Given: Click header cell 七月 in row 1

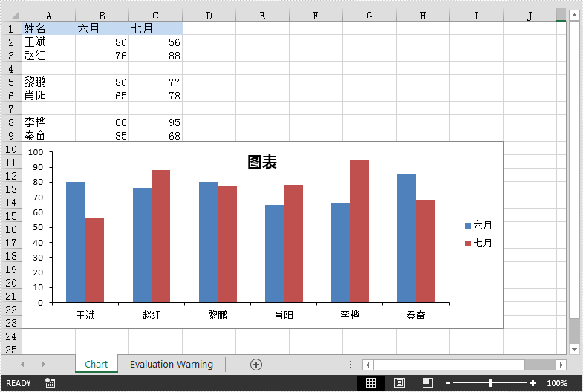Looking at the screenshot, I should click(156, 28).
